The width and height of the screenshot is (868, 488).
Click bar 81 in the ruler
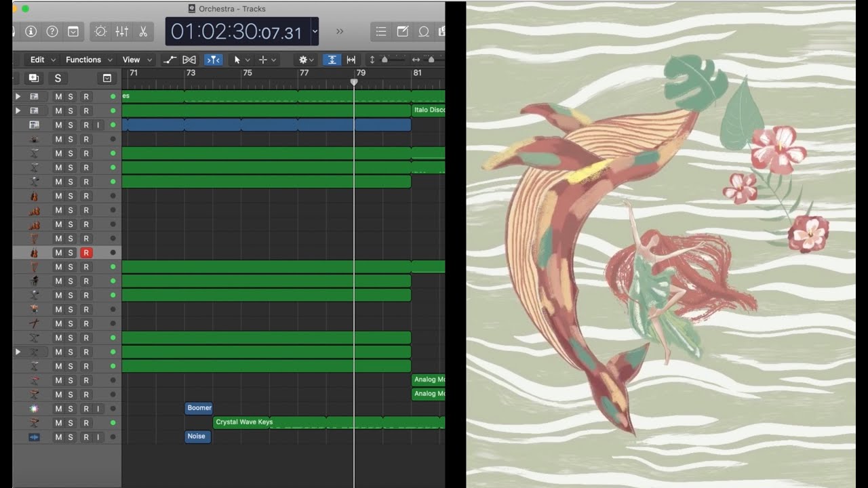417,73
